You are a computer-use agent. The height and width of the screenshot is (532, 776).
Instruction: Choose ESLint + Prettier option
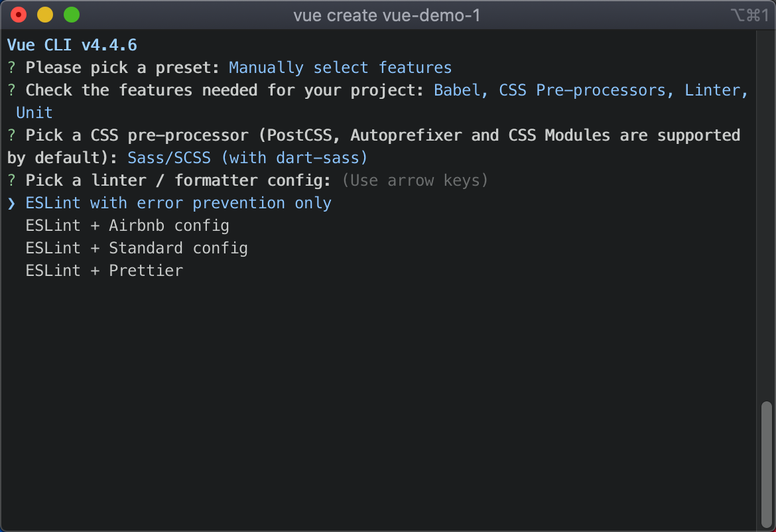104,271
